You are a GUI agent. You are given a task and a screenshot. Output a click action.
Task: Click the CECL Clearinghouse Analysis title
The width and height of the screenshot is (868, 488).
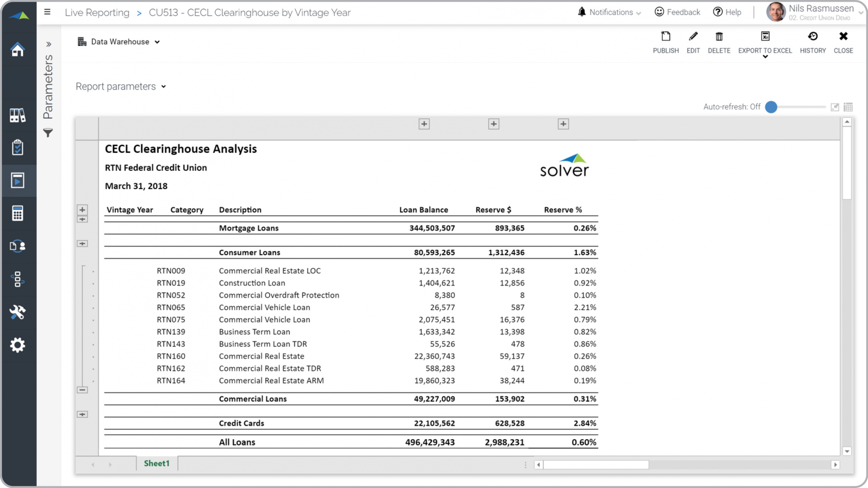pyautogui.click(x=181, y=149)
